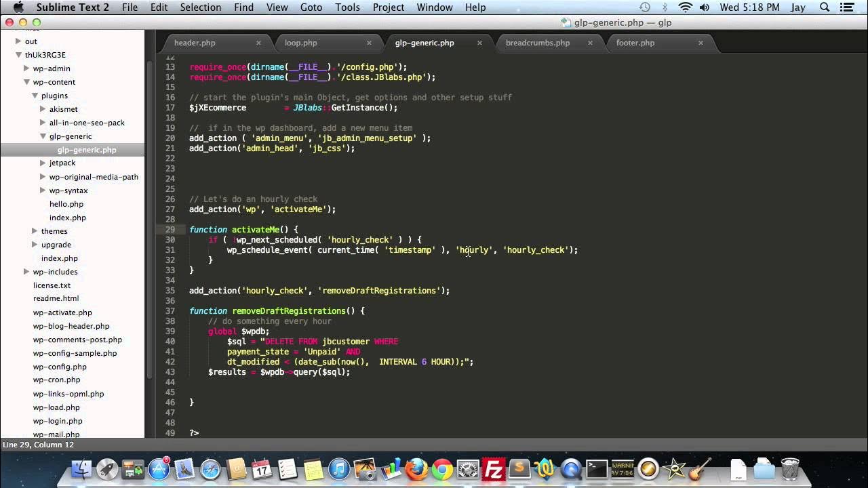Open the Goto menu
The width and height of the screenshot is (868, 488).
pos(311,7)
